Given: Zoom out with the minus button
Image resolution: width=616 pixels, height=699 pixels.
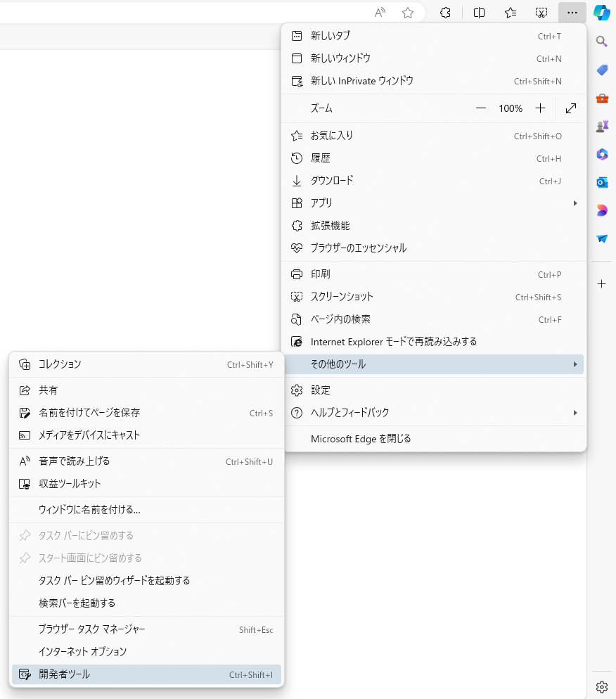Looking at the screenshot, I should (481, 108).
